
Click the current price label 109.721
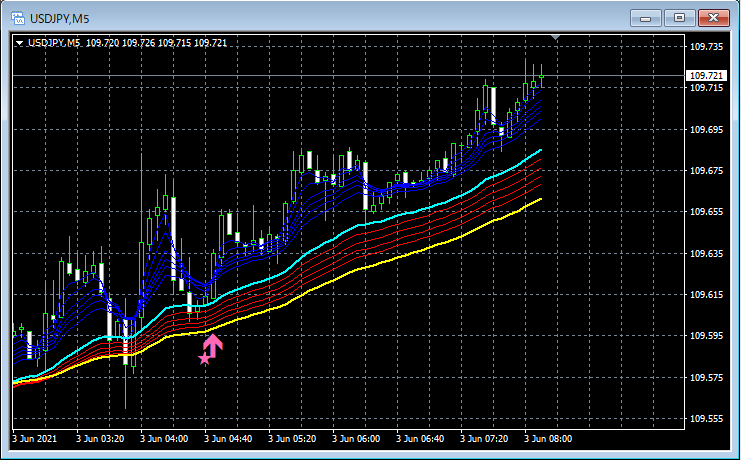click(706, 76)
